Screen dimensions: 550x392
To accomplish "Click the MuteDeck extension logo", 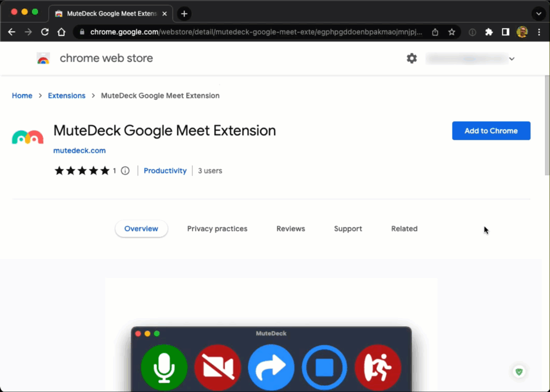I will pos(27,137).
